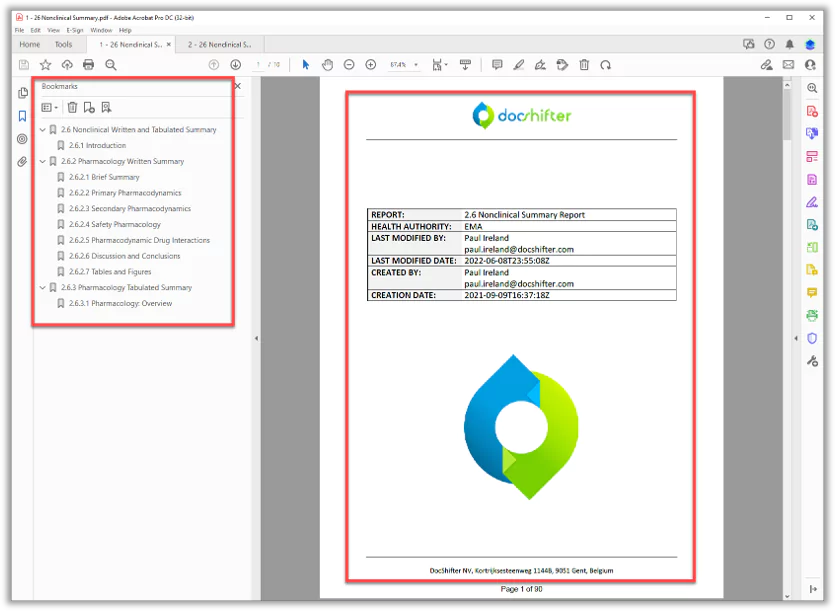Image resolution: width=835 pixels, height=611 pixels.
Task: Add new bookmark icon in Bookmarks panel
Action: point(89,108)
